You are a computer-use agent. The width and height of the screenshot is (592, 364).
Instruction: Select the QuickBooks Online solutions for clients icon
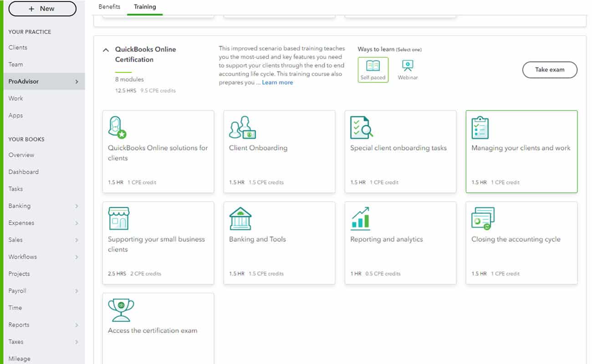point(116,126)
